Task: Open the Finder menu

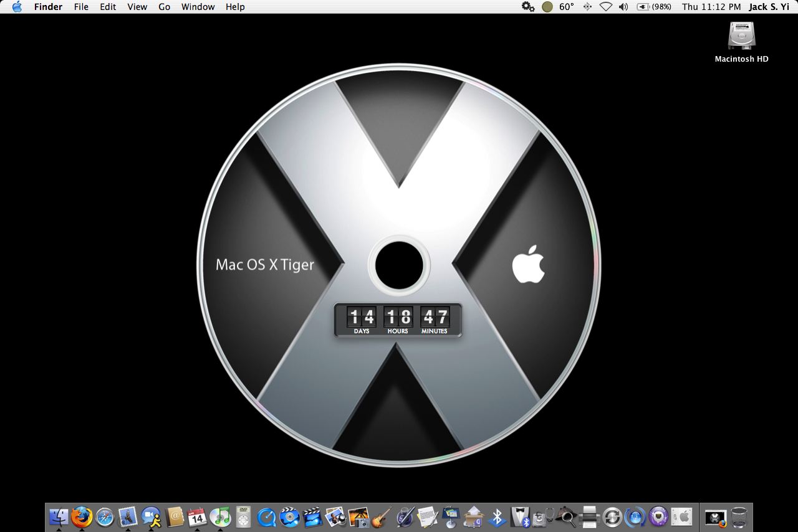Action: coord(48,7)
